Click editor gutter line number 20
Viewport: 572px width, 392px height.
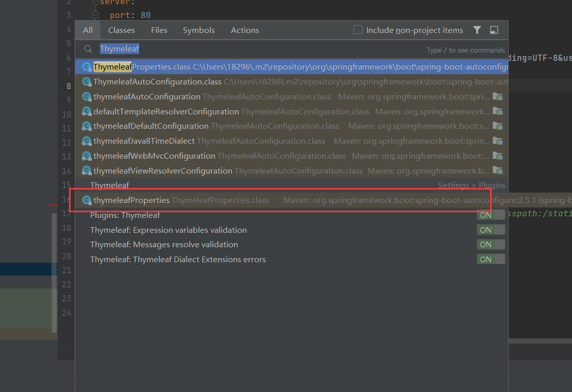point(66,256)
